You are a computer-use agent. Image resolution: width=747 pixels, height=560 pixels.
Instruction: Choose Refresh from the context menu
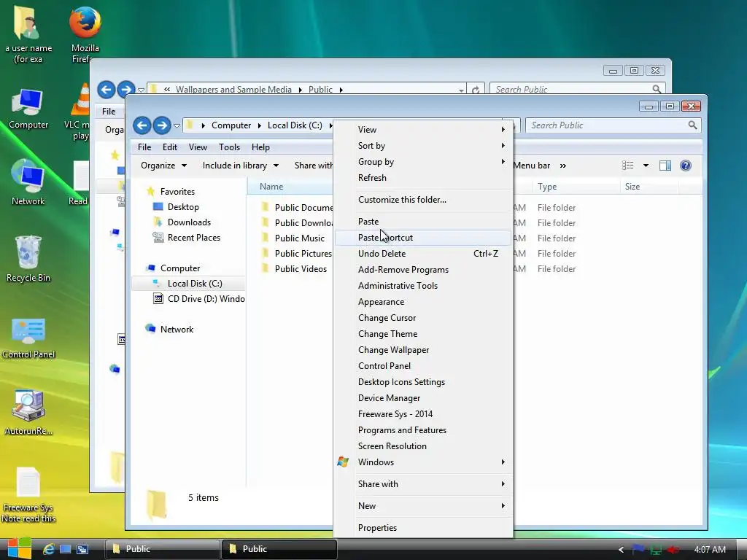click(423, 178)
